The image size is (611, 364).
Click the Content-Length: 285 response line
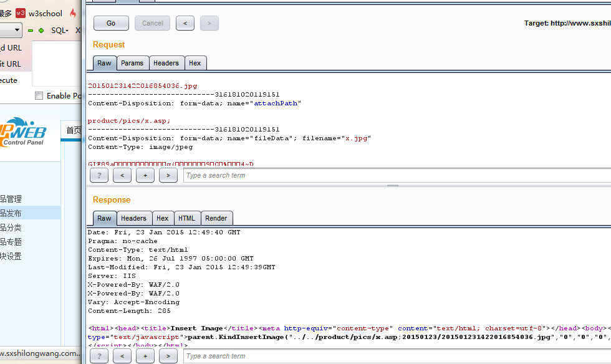[130, 311]
